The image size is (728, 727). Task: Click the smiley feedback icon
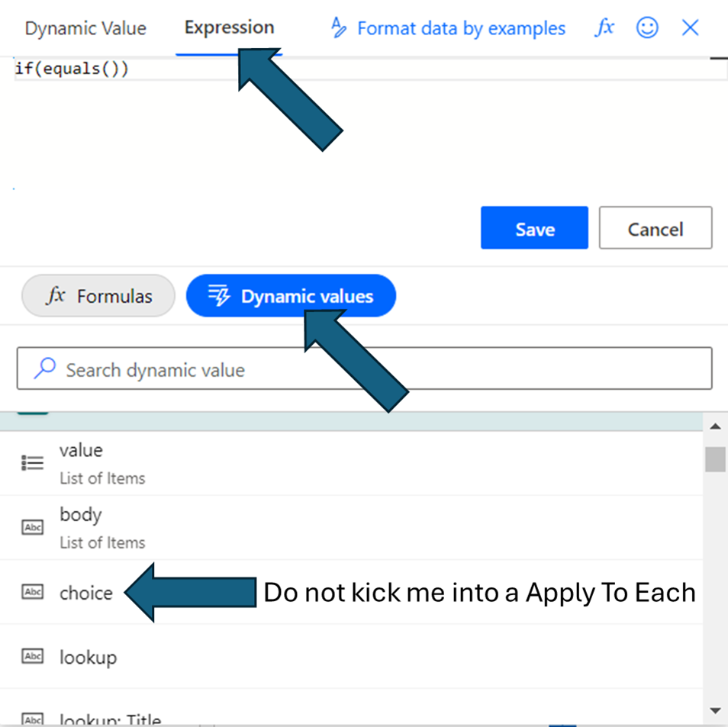click(647, 28)
